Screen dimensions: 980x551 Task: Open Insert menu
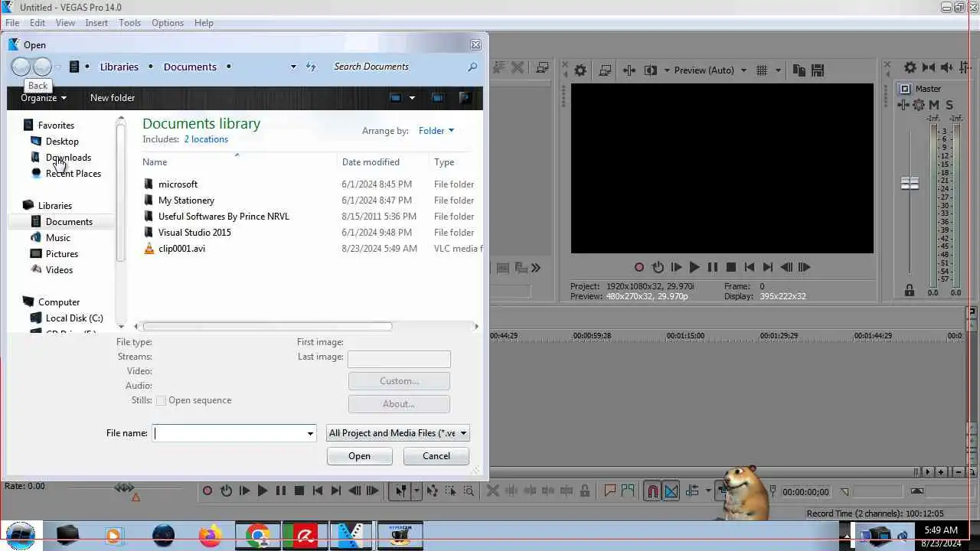coord(96,23)
